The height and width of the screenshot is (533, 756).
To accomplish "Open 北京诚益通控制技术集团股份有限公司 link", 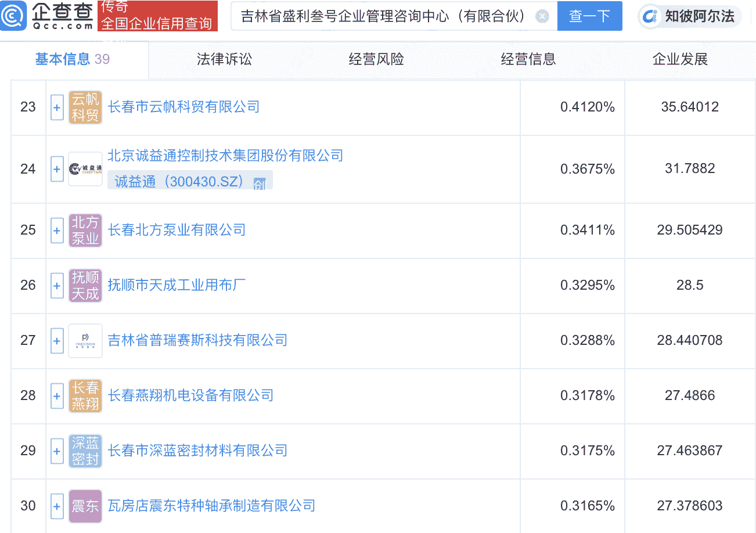I will (x=225, y=156).
